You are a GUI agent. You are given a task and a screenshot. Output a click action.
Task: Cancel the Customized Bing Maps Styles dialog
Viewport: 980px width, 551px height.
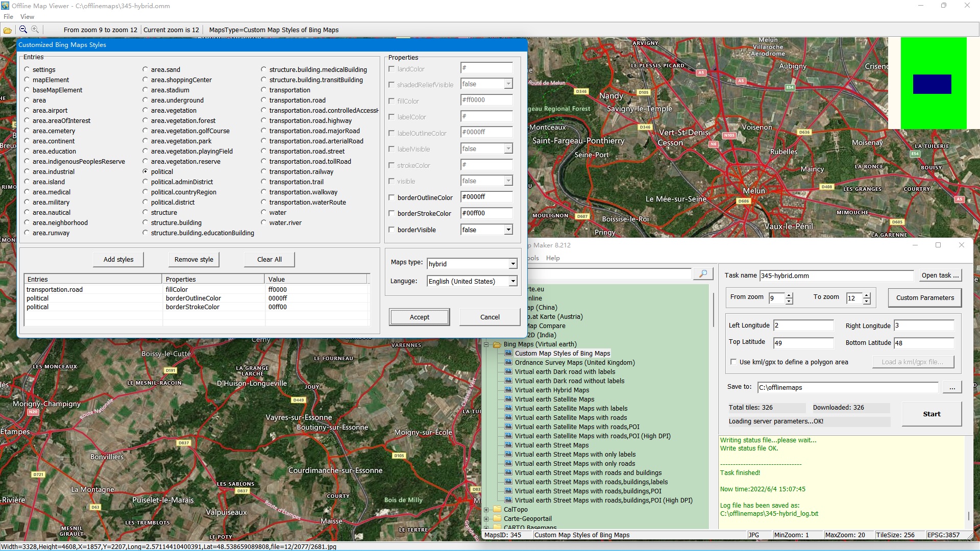click(x=490, y=317)
